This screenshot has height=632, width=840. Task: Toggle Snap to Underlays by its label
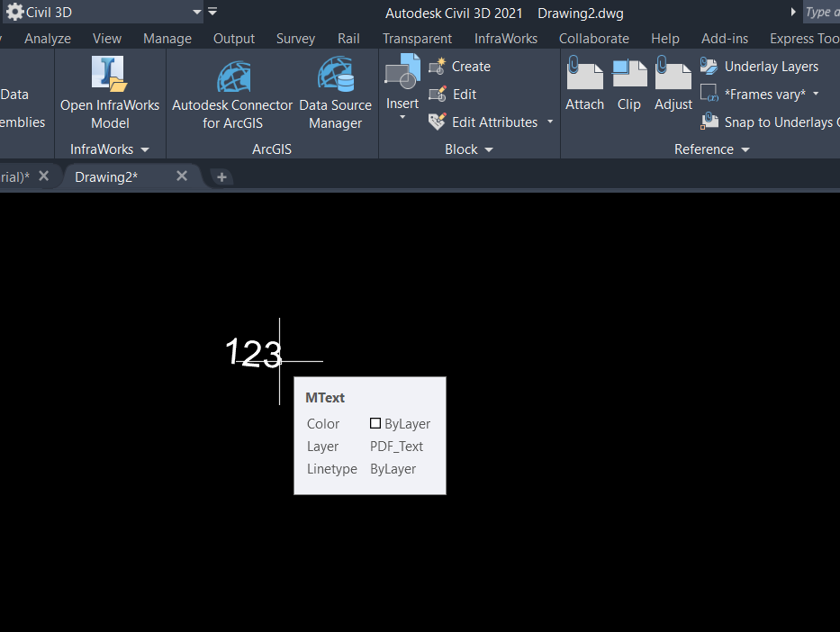pyautogui.click(x=781, y=122)
